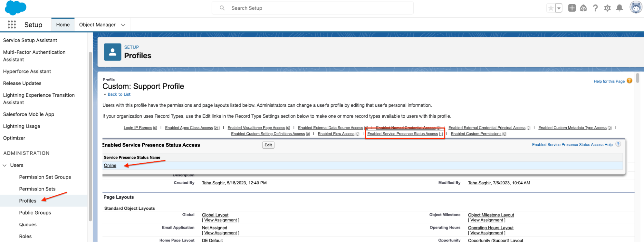Open the global actions plus icon
The height and width of the screenshot is (242, 644).
click(x=572, y=8)
